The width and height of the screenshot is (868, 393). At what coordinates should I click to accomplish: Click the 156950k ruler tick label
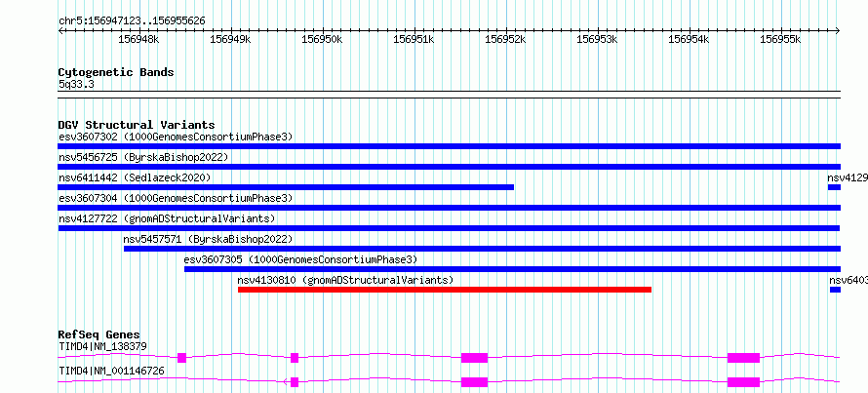pyautogui.click(x=322, y=40)
